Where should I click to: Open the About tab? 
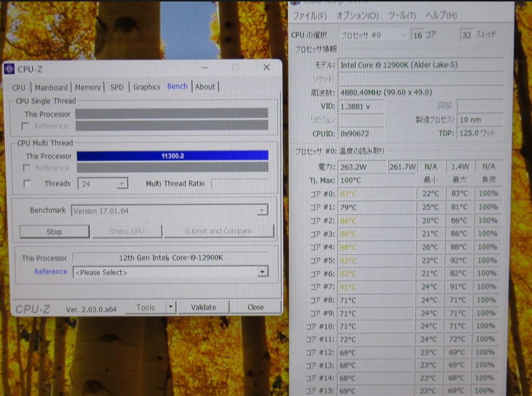click(x=205, y=87)
